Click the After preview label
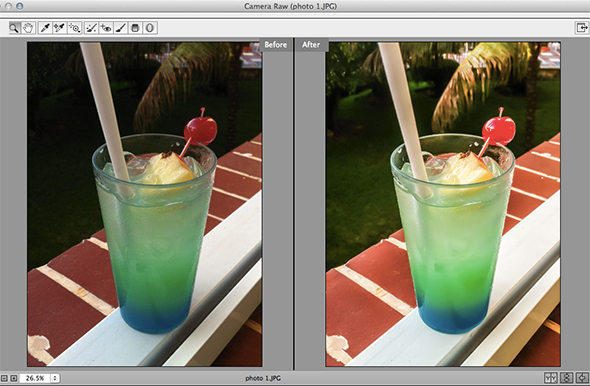 tap(311, 44)
